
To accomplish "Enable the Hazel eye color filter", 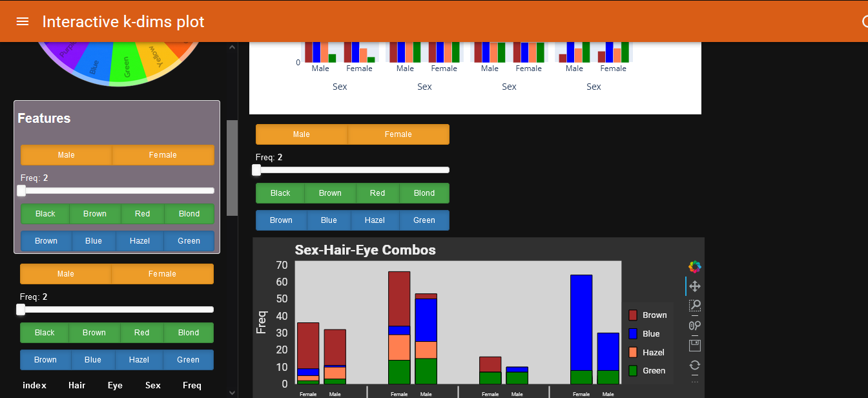I will pyautogui.click(x=375, y=220).
